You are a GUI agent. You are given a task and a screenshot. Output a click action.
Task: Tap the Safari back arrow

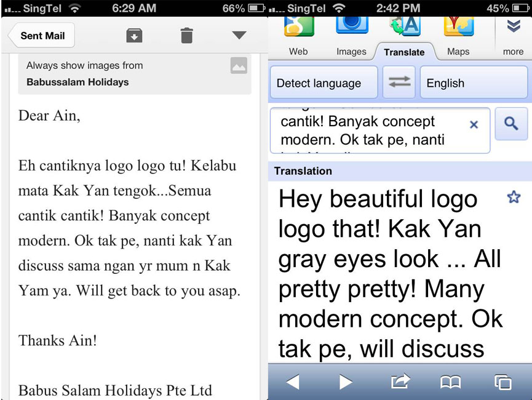293,382
